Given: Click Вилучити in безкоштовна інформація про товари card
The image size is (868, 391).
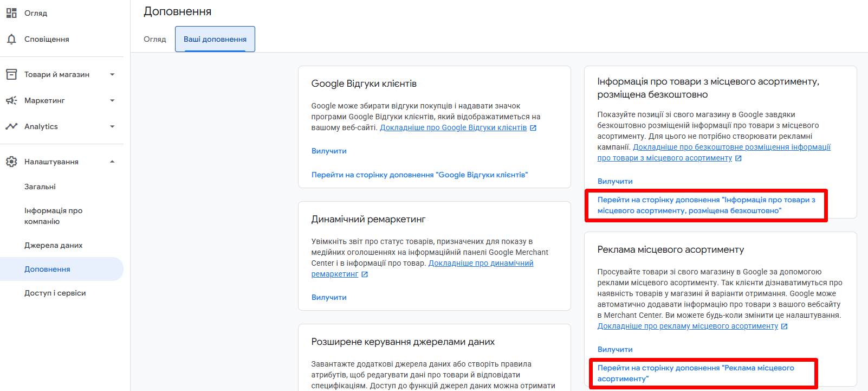Looking at the screenshot, I should (615, 181).
